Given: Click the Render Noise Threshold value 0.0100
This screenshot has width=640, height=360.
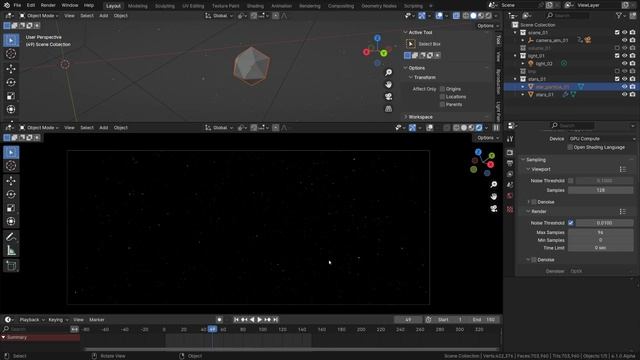Looking at the screenshot, I should [604, 223].
